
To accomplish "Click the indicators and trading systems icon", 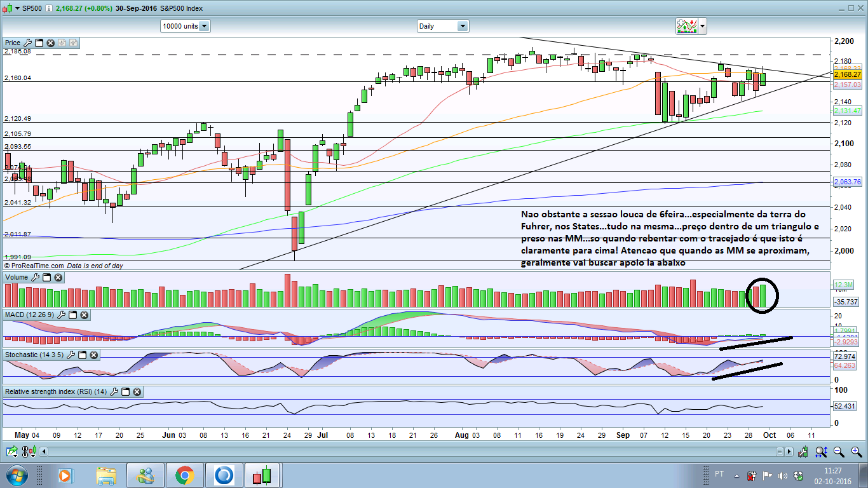I will pyautogui.click(x=686, y=26).
